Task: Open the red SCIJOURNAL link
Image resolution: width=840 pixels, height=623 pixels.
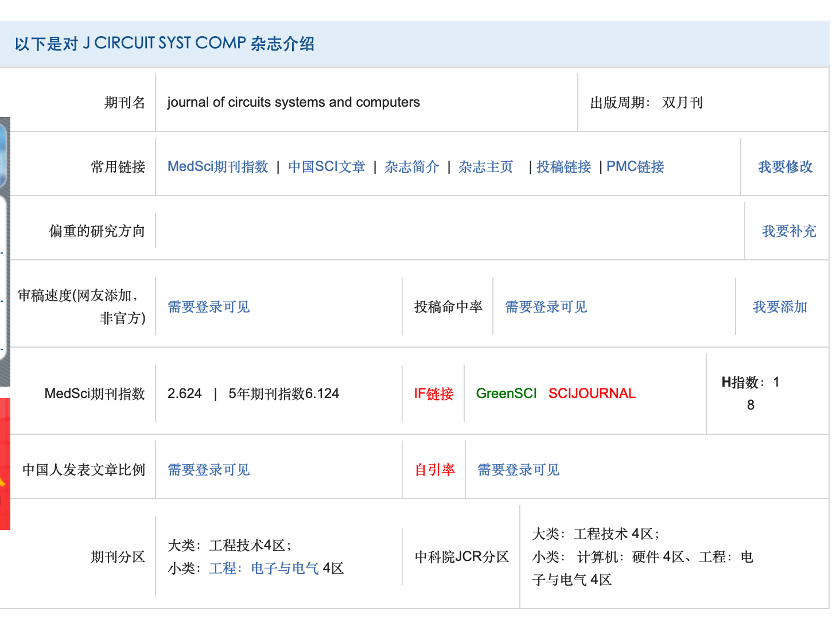Action: pos(592,394)
